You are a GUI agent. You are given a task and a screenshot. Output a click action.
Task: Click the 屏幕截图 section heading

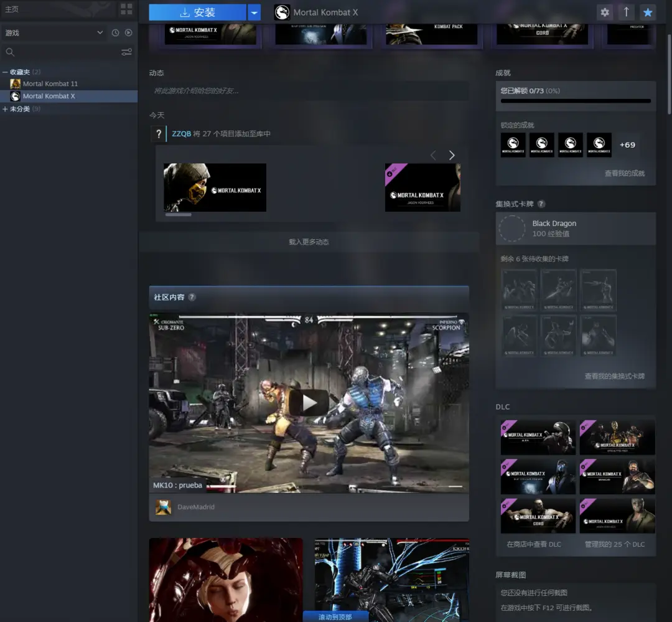click(x=510, y=575)
